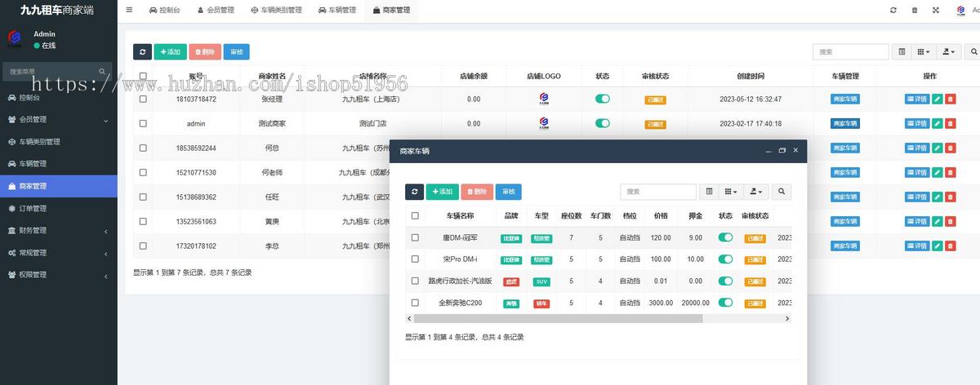Expand the 常规管理 sidebar menu
This screenshot has height=385, width=980.
58,253
